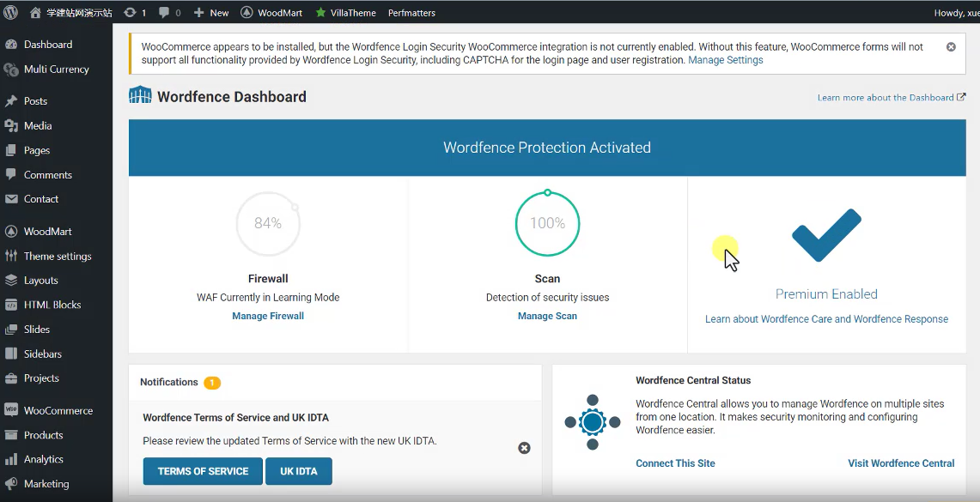Click the TERMS OF SERVICE button
The width and height of the screenshot is (980, 502).
click(203, 471)
